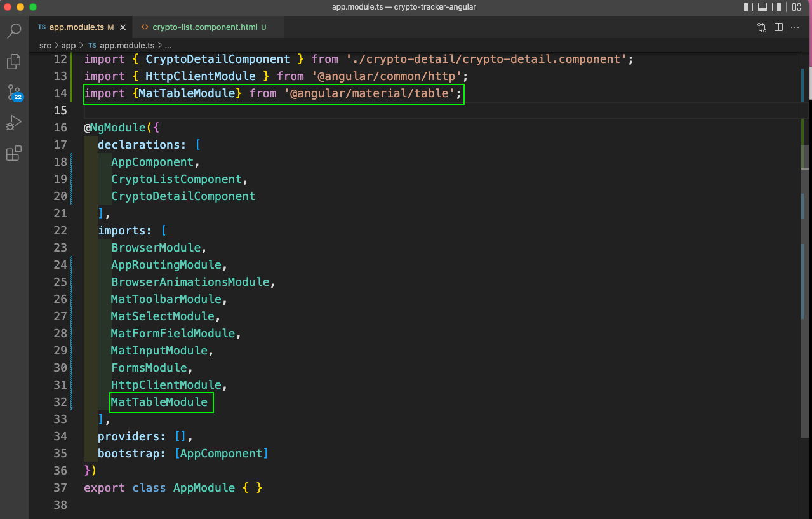Open Source Control with 22 changes badge
The image size is (812, 519).
tap(14, 93)
